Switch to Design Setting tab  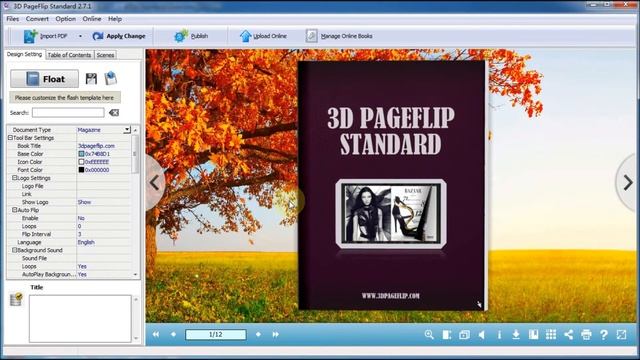[24, 54]
